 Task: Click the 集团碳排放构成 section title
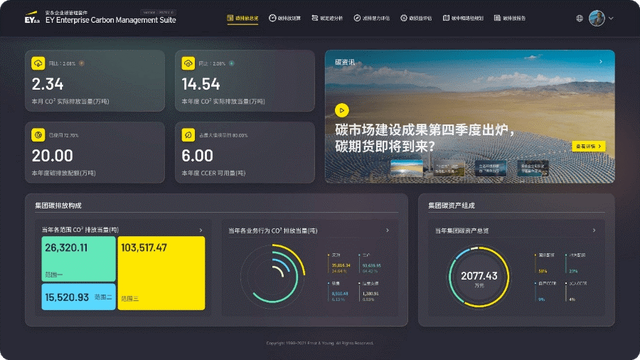[58, 205]
